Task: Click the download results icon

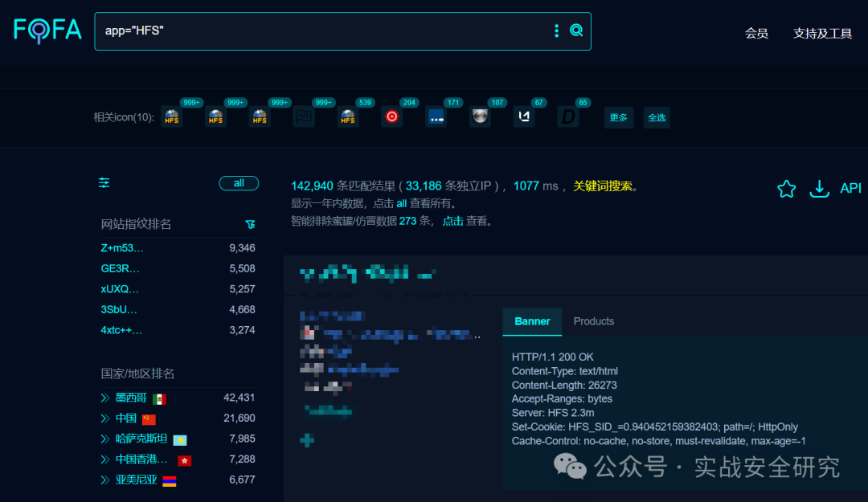Action: [819, 189]
